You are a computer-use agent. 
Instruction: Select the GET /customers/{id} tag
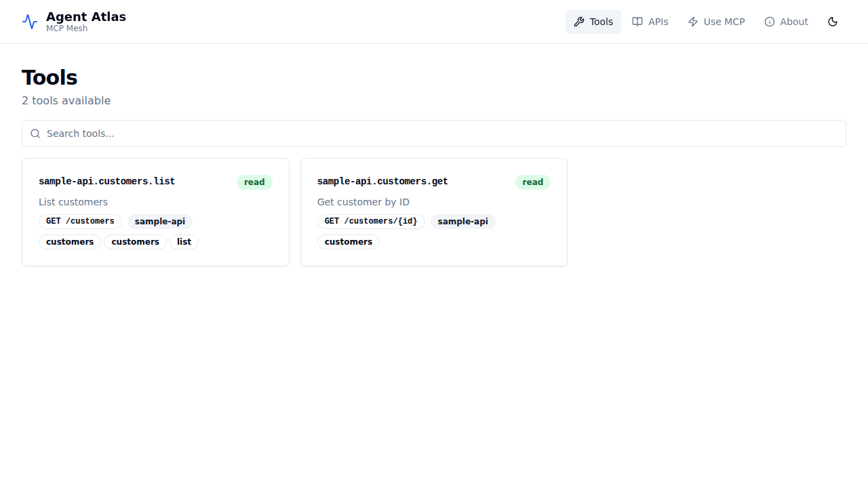click(x=371, y=221)
